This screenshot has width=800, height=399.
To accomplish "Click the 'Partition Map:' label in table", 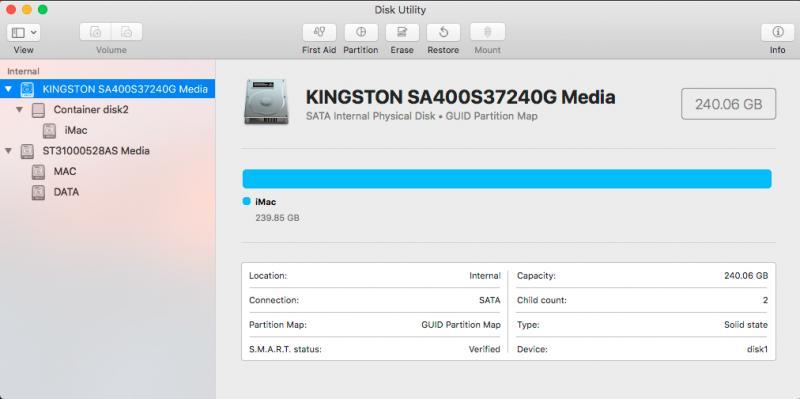I will click(x=278, y=325).
